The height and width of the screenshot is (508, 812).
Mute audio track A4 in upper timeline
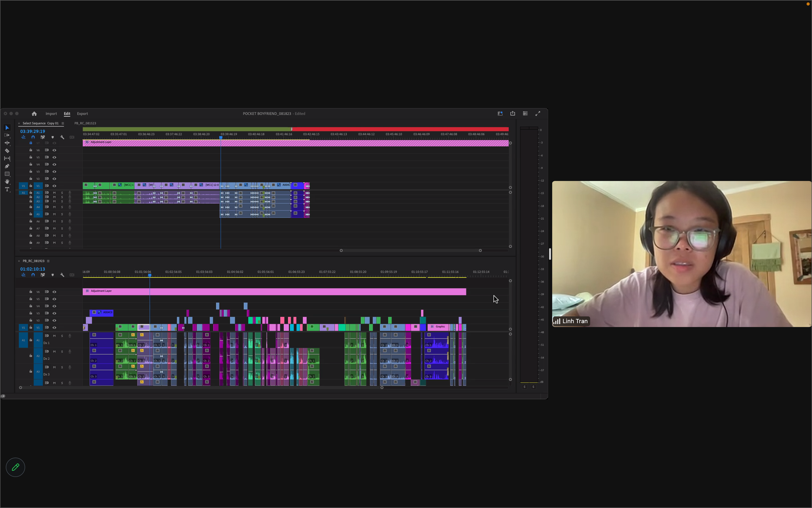click(x=54, y=207)
